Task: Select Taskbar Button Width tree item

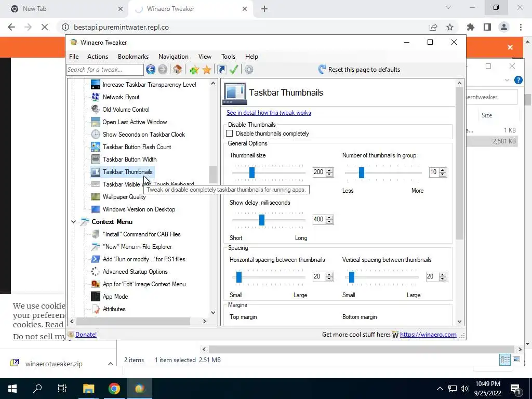Action: tap(129, 159)
